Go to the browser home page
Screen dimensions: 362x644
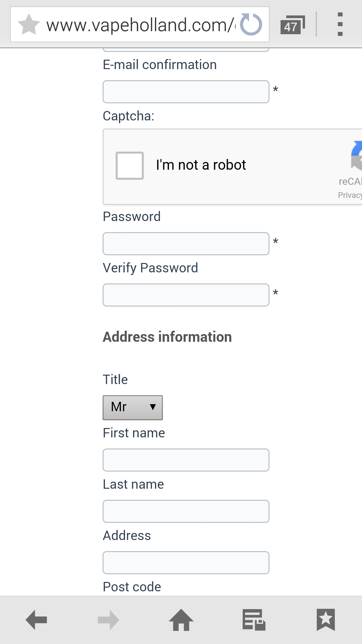click(x=181, y=620)
